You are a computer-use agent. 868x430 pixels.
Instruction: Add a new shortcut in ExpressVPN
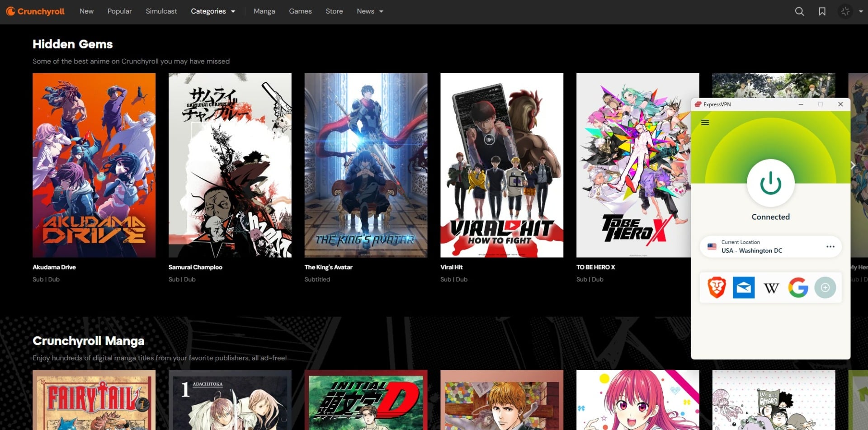coord(825,288)
